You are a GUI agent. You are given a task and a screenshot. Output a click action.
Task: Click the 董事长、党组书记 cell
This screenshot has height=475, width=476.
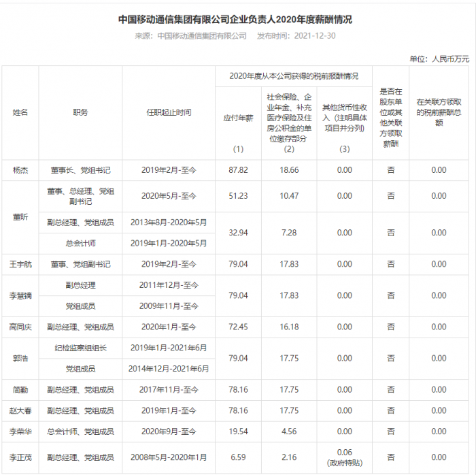(x=80, y=170)
